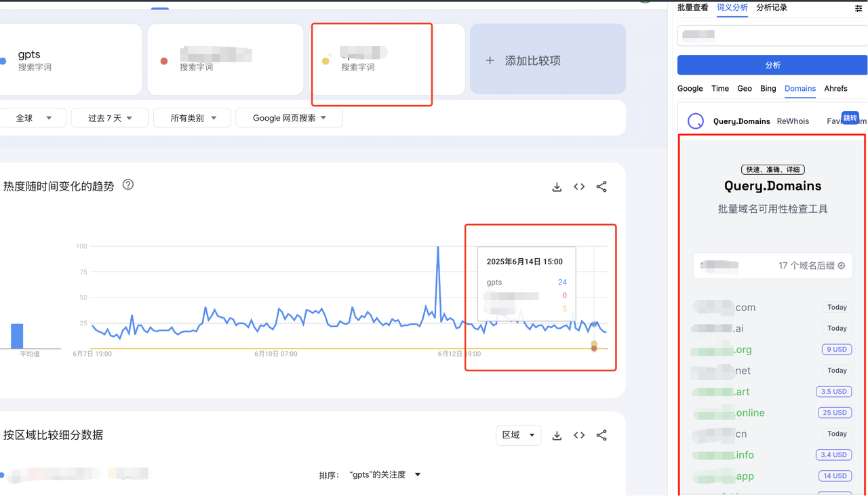
Task: Click the 14 USD price for .app
Action: tap(834, 476)
